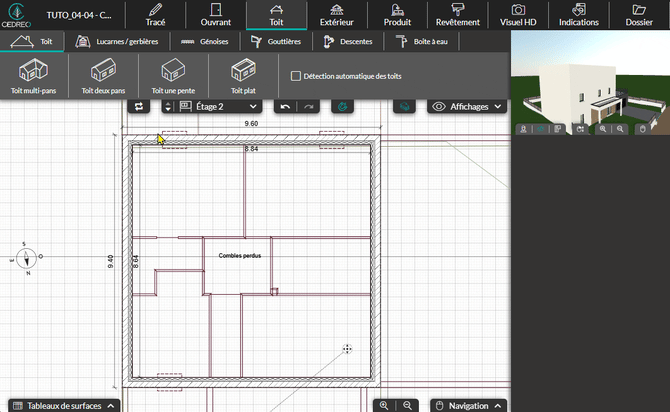Open the Tracé menu

pyautogui.click(x=155, y=15)
